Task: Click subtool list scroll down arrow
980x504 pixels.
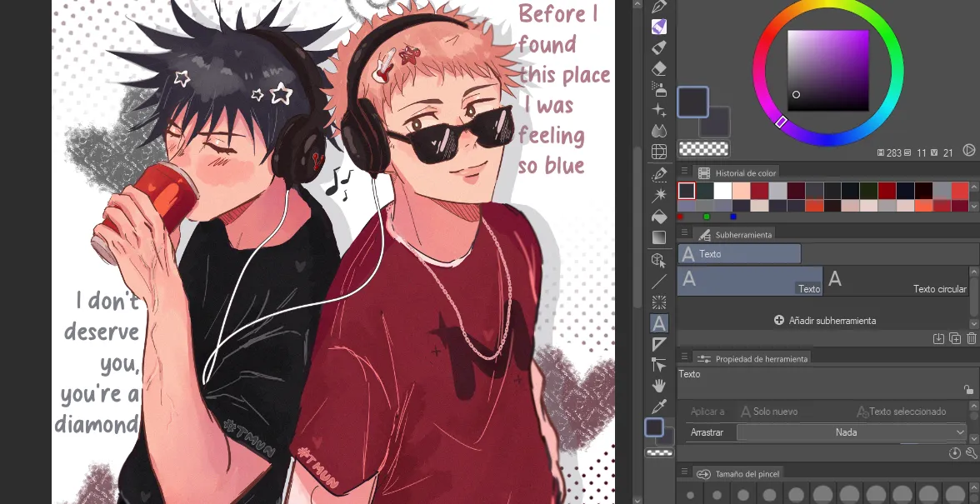Action: pyautogui.click(x=973, y=323)
